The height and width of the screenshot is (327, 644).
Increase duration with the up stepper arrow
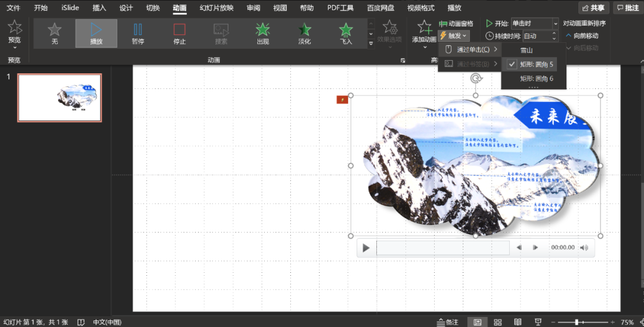click(554, 33)
